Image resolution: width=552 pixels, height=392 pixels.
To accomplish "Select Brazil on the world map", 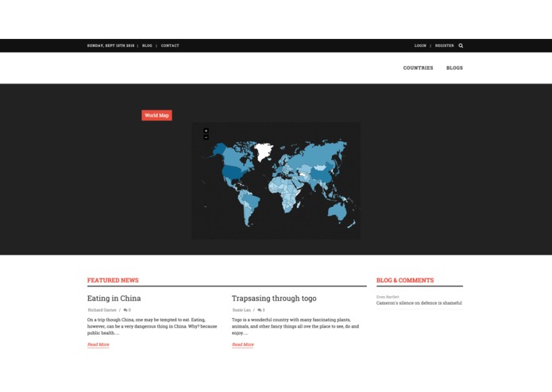I will pos(251,201).
